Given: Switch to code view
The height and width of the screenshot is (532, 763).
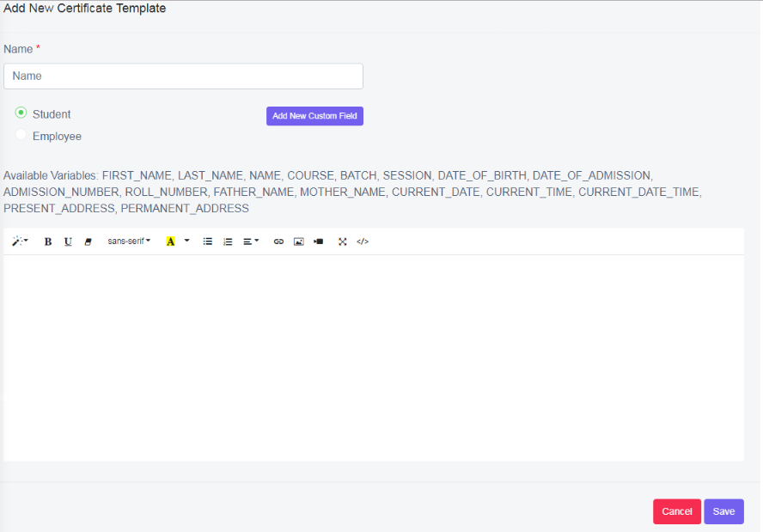Looking at the screenshot, I should [x=363, y=242].
